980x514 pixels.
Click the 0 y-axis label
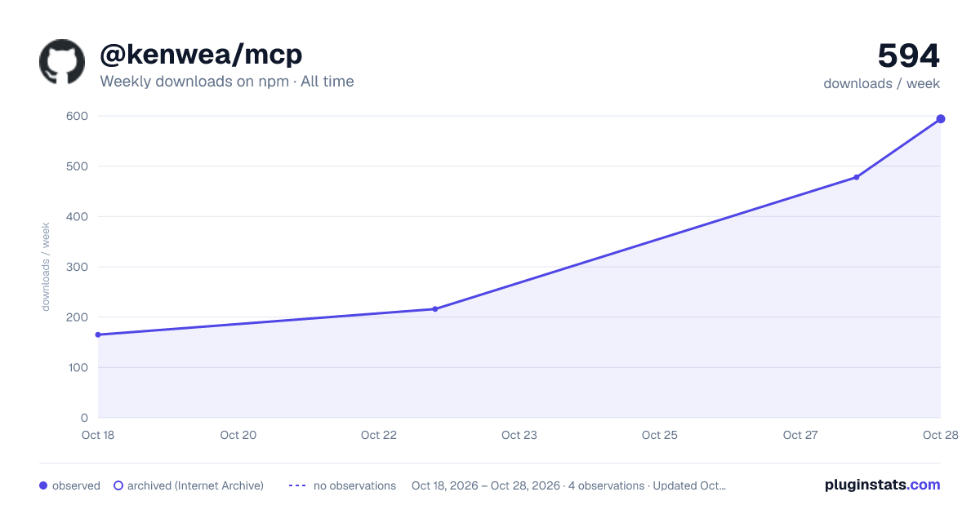pyautogui.click(x=84, y=418)
